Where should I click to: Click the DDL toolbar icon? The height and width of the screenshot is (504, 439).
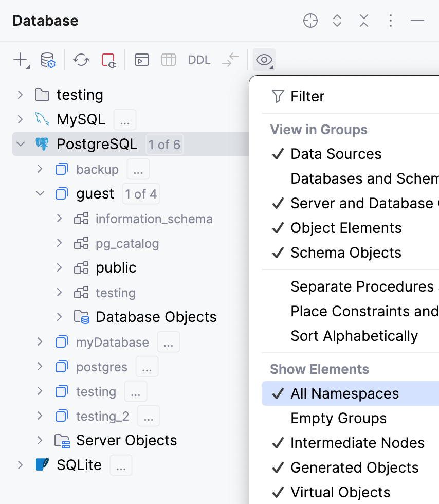tap(199, 60)
